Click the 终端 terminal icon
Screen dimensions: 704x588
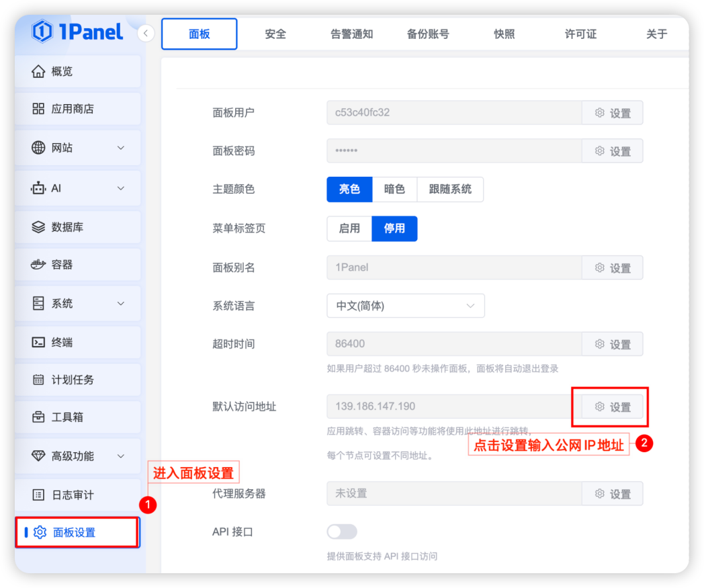(x=38, y=342)
